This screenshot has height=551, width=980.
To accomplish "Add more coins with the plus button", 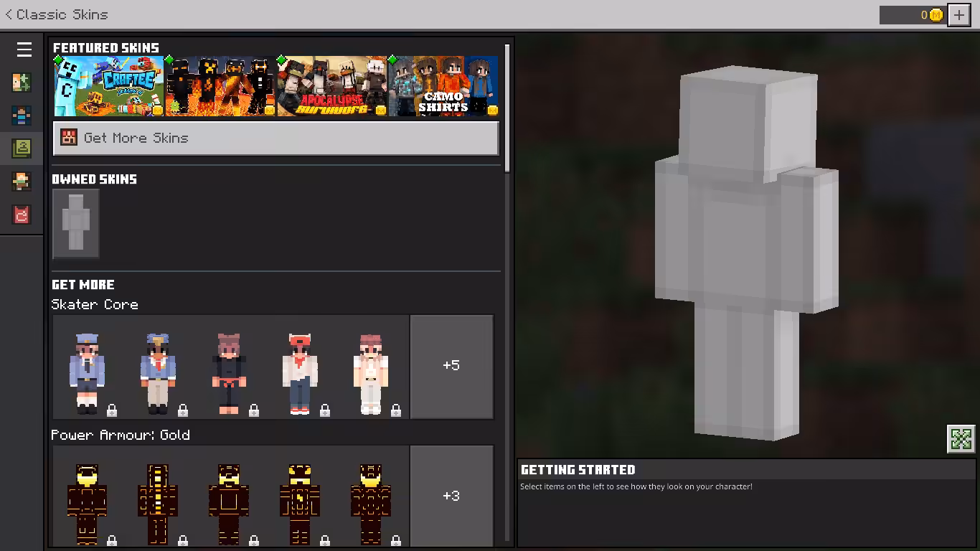I will coord(959,14).
